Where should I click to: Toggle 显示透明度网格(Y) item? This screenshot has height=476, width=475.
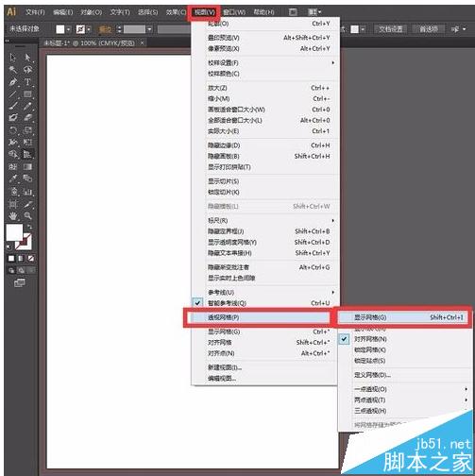tap(265, 243)
